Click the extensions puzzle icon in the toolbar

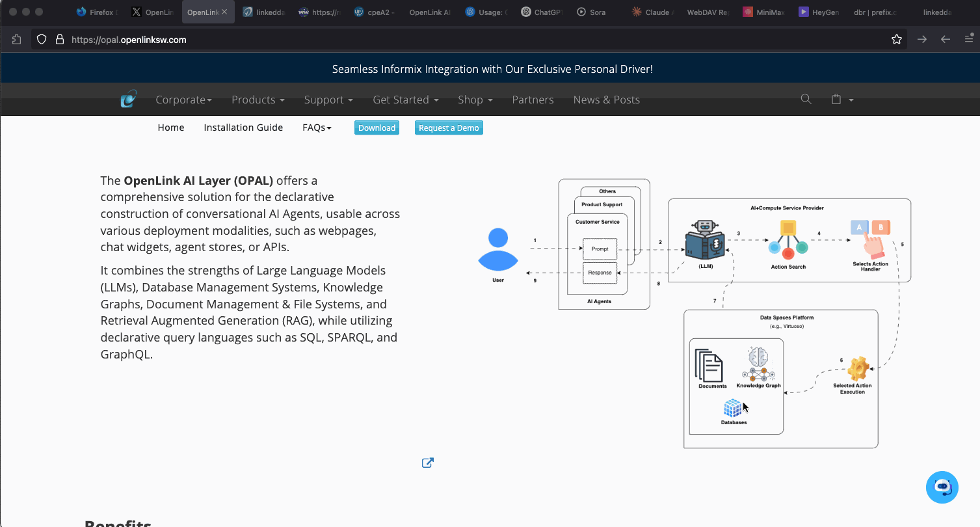pos(16,40)
